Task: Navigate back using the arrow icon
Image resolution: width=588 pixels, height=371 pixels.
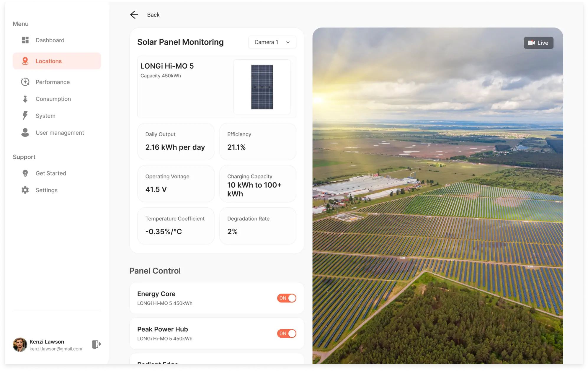Action: (x=134, y=14)
